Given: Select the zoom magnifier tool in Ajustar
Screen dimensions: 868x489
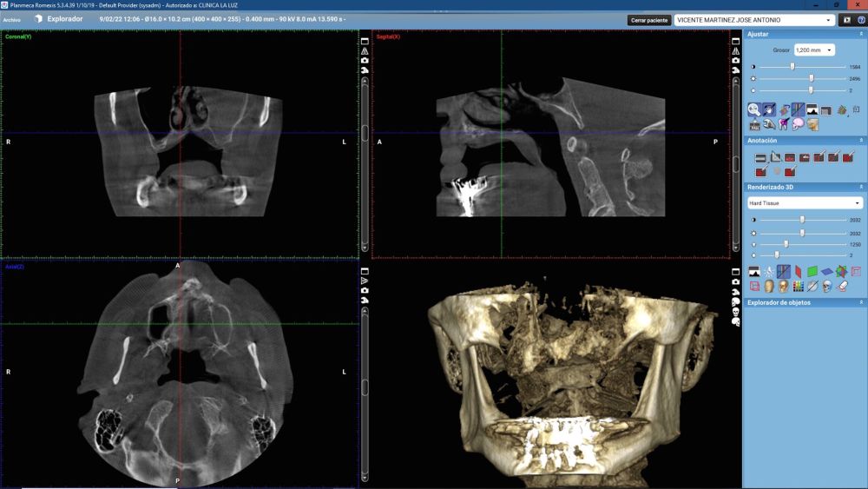Looking at the screenshot, I should click(x=754, y=109).
